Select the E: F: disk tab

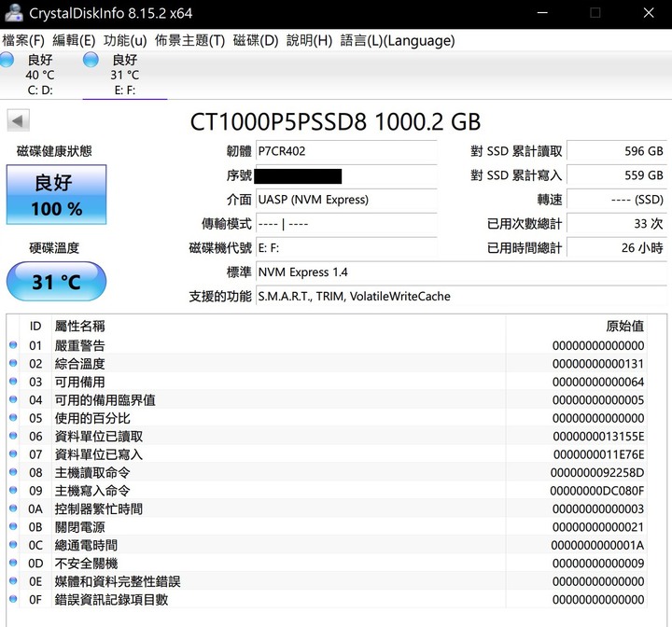(125, 75)
